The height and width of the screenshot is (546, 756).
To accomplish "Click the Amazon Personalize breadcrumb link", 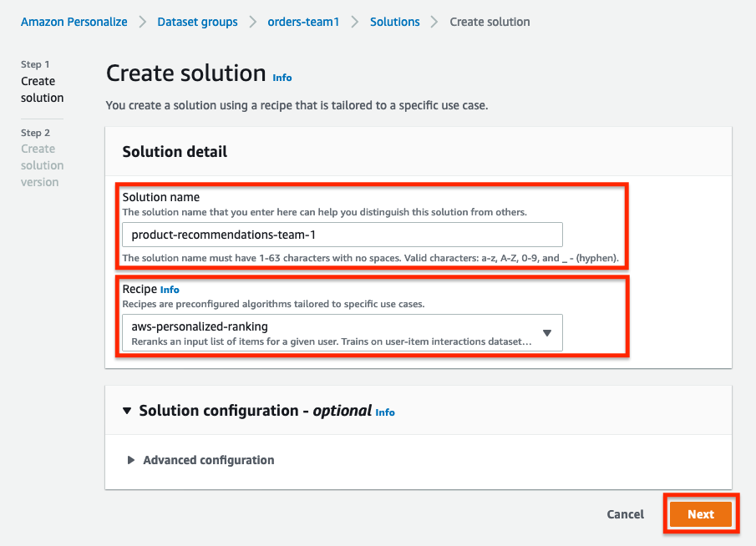I will point(74,22).
